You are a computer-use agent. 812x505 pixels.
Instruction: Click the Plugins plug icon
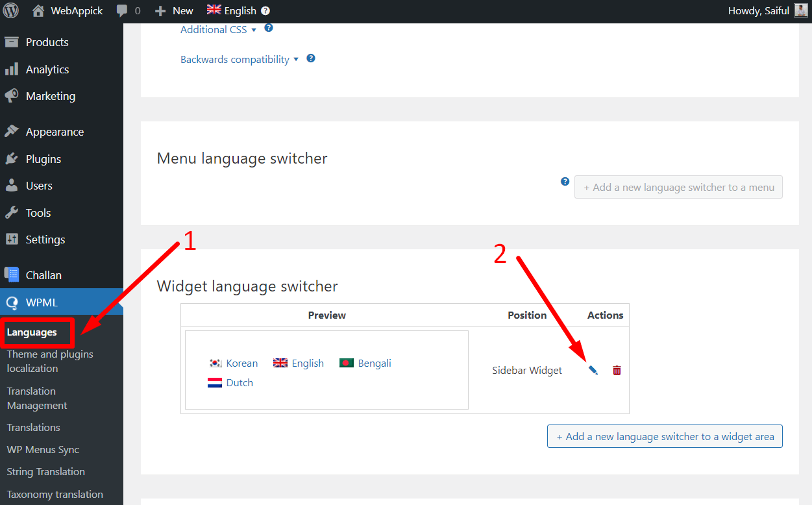tap(12, 159)
